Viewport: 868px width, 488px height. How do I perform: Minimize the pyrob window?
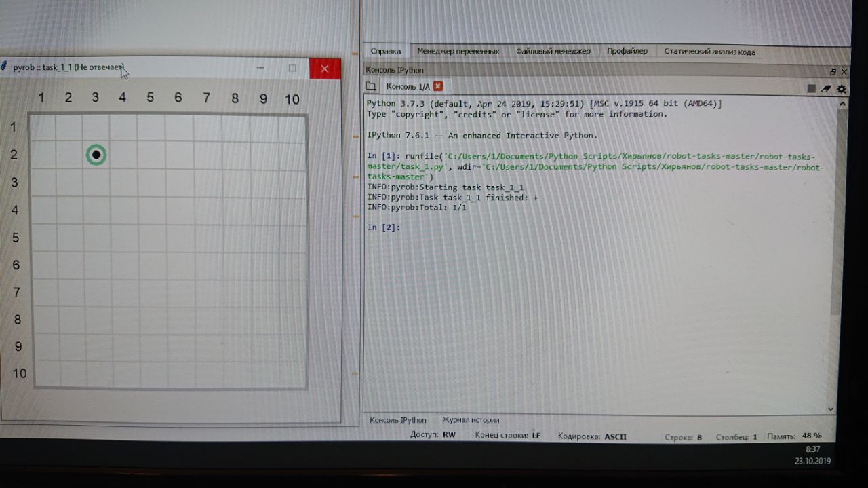260,68
